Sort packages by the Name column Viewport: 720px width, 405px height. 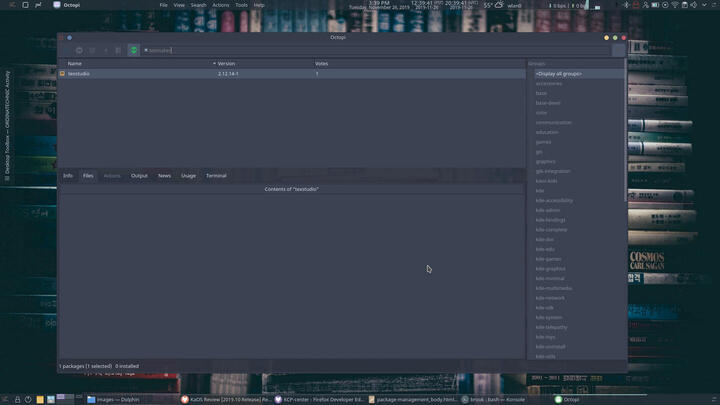pos(74,63)
